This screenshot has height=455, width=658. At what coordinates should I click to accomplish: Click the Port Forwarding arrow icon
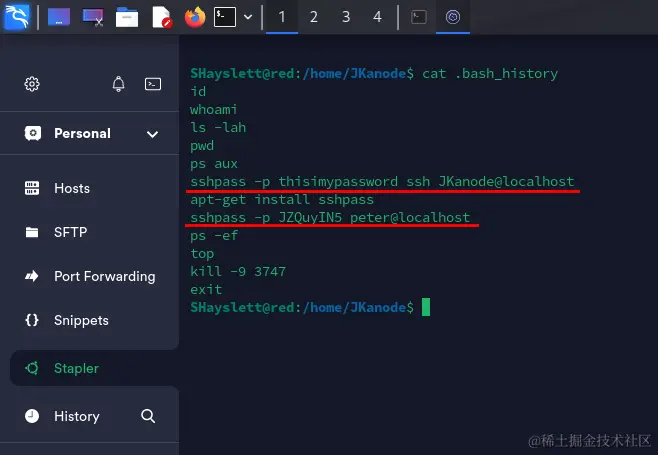click(31, 276)
